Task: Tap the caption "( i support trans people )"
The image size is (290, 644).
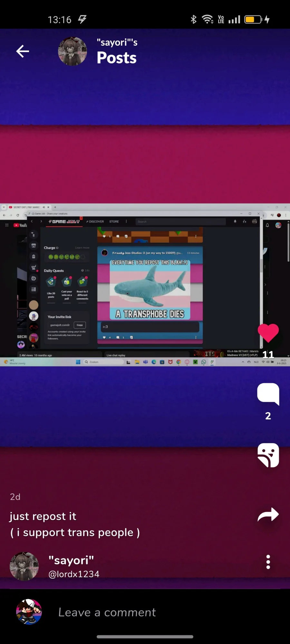Action: coord(75,533)
